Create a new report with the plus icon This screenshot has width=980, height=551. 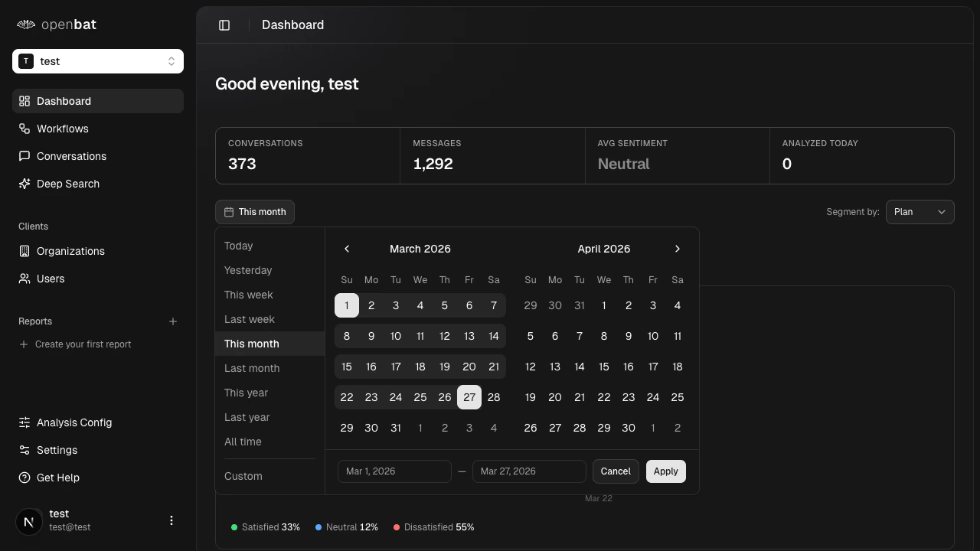click(173, 321)
